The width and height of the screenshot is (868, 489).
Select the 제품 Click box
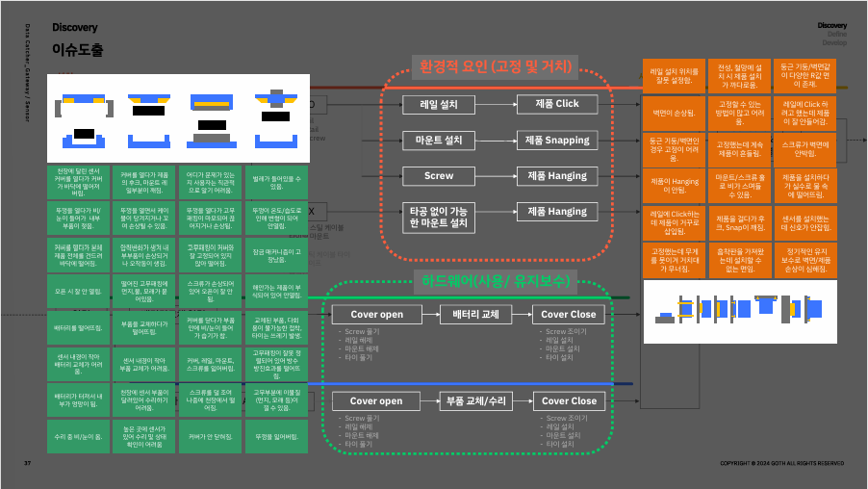(557, 104)
